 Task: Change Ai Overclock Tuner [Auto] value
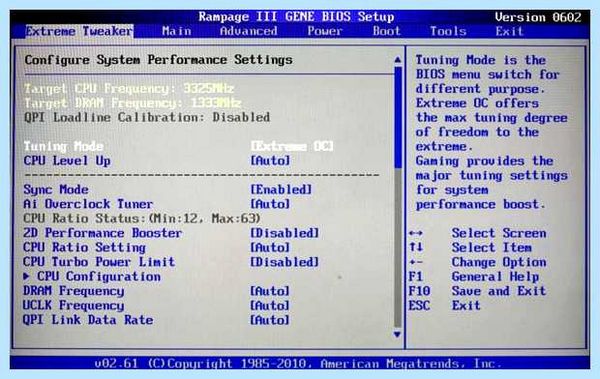[x=270, y=204]
